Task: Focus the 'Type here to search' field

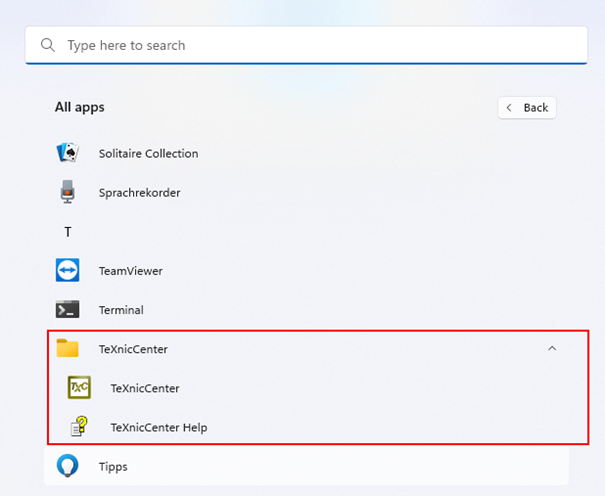Action: (x=306, y=45)
